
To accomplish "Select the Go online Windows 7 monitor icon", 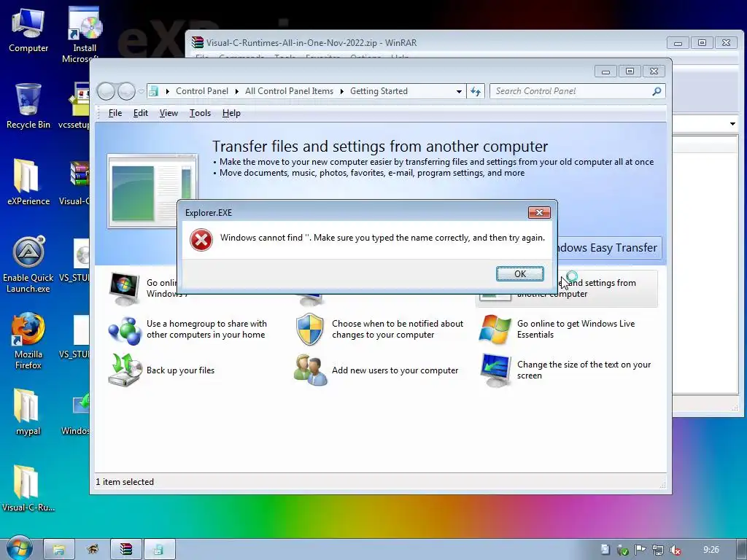I will click(124, 288).
